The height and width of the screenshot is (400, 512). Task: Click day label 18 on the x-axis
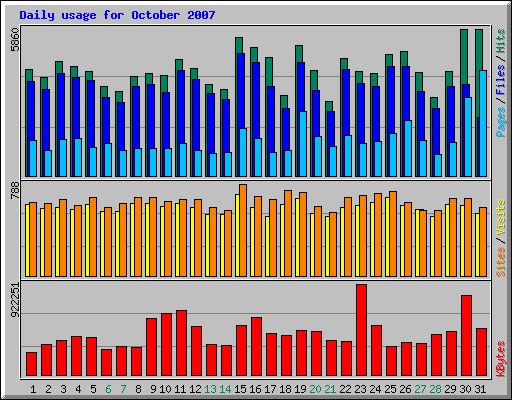[x=285, y=389]
